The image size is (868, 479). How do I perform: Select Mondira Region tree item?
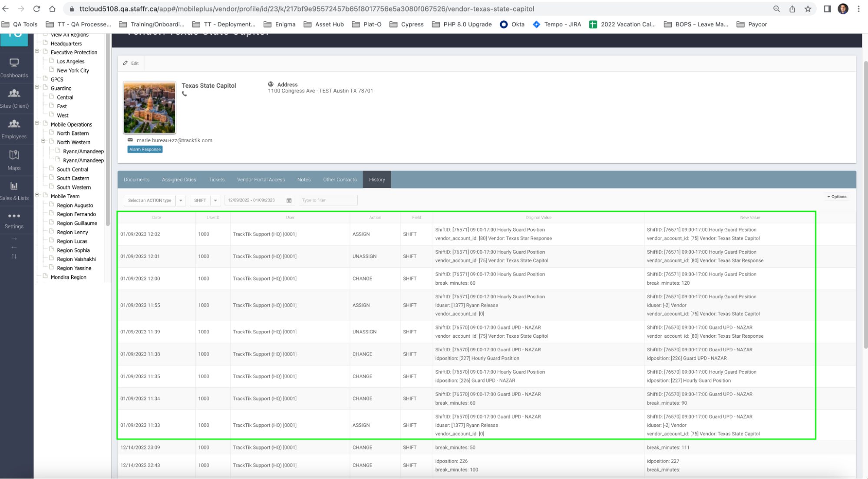(x=68, y=277)
